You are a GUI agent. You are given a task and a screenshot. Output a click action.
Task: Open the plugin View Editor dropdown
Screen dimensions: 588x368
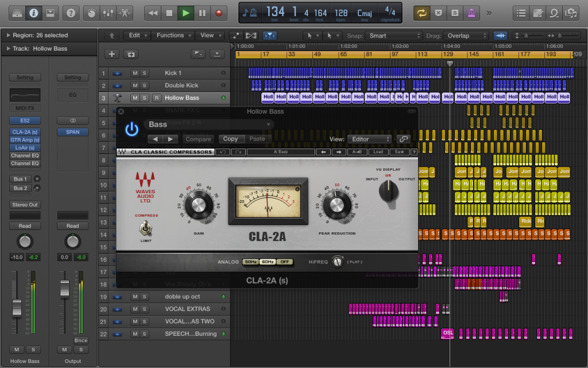click(371, 139)
